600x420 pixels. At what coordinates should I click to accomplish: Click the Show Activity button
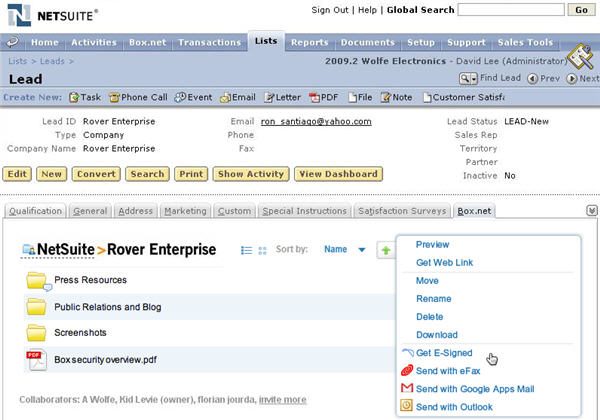[251, 174]
